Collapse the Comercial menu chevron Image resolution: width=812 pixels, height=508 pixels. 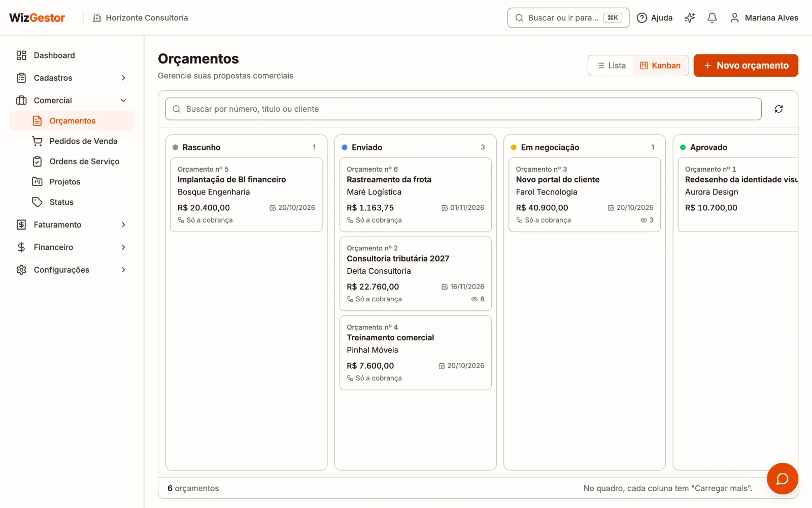(x=123, y=101)
